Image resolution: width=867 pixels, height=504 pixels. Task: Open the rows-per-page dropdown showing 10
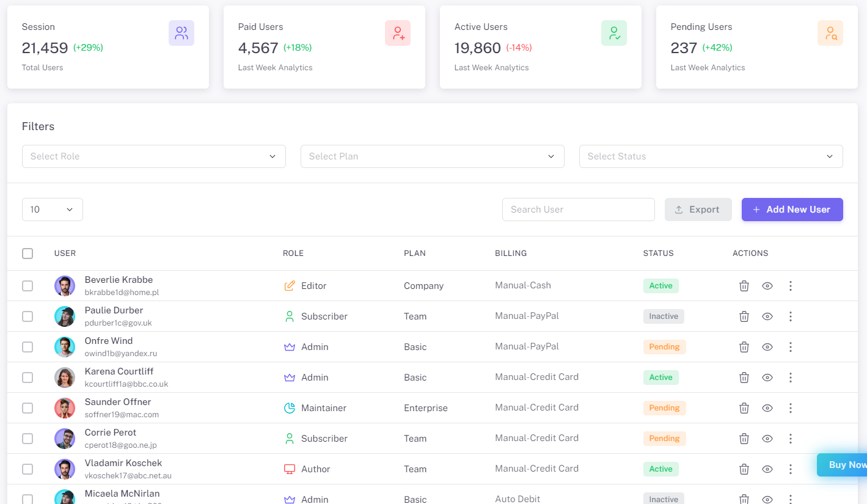[53, 210]
